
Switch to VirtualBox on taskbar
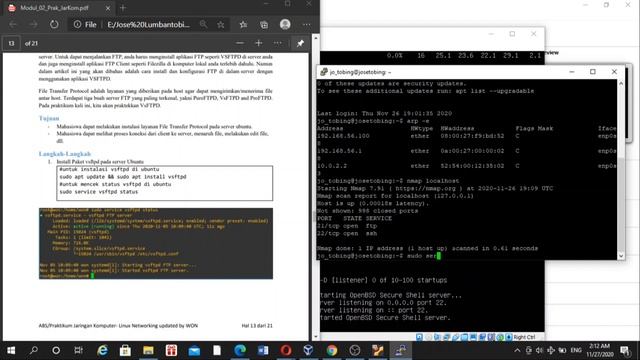pos(309,350)
